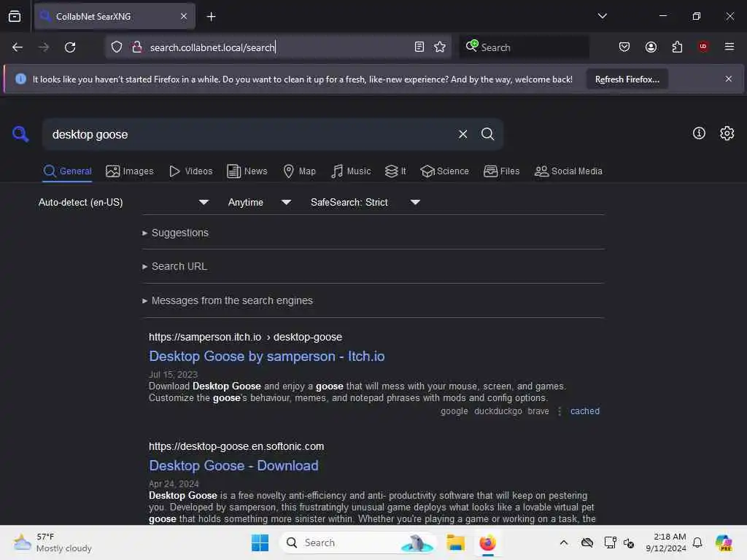Click the list all tabs chevron
Screen dimensions: 747x560
(x=602, y=16)
